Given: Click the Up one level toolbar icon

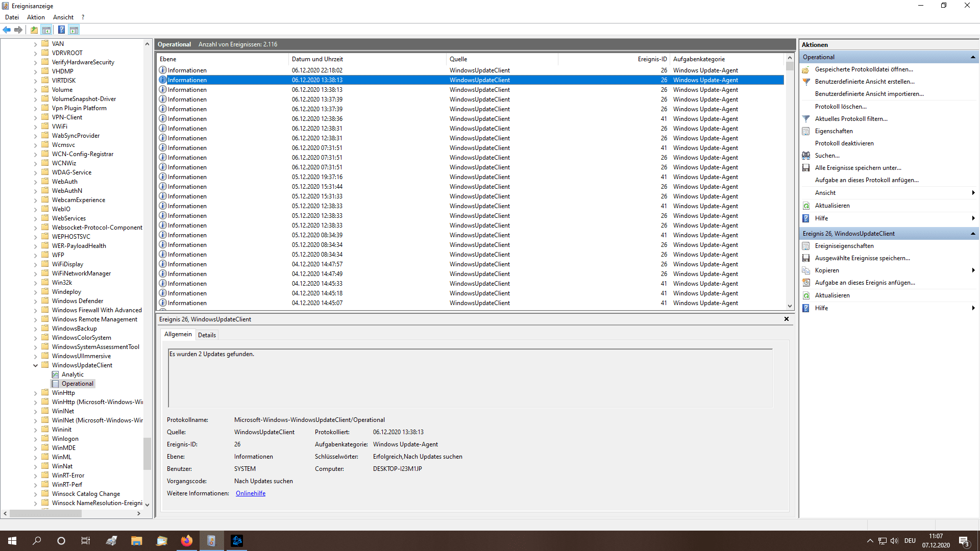Looking at the screenshot, I should (x=34, y=30).
